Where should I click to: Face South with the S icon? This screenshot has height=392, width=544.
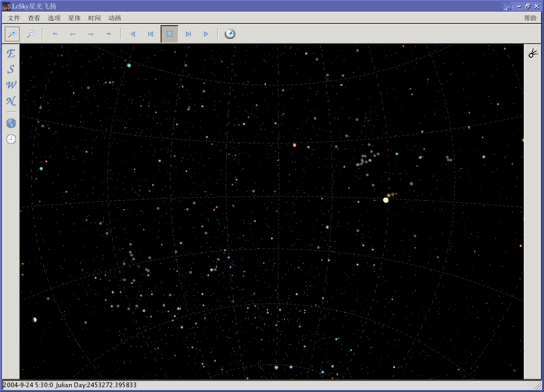11,69
